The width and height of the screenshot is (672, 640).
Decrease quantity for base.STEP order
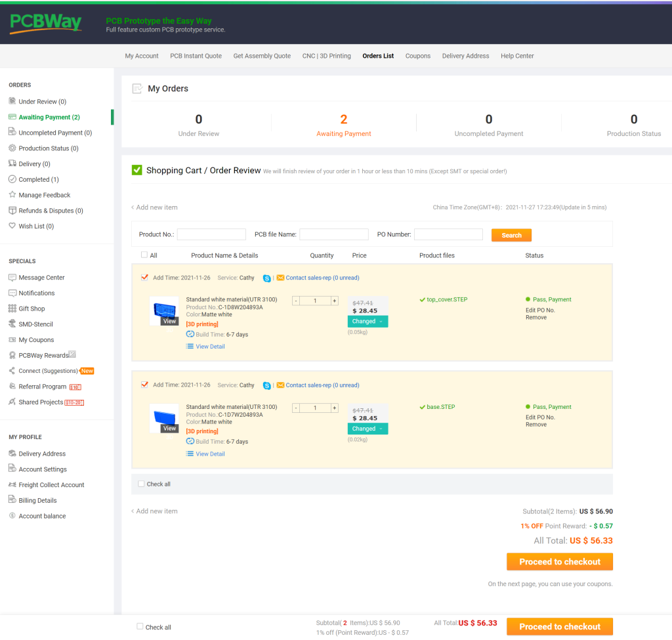pos(296,408)
